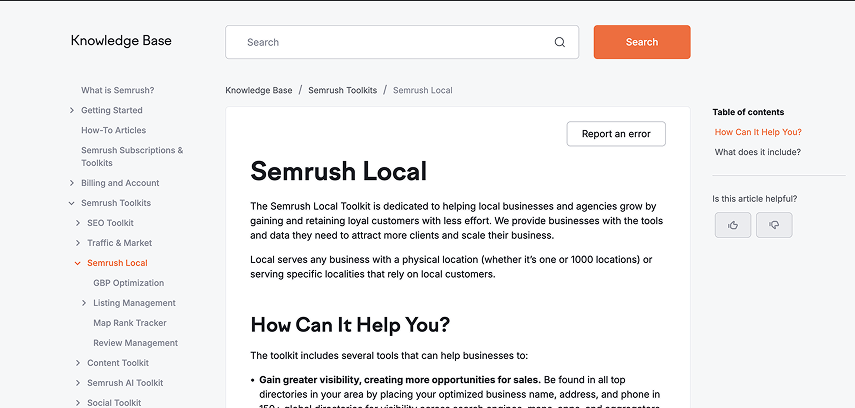Click the thumbs up helpful icon
This screenshot has width=855, height=408.
click(x=733, y=225)
